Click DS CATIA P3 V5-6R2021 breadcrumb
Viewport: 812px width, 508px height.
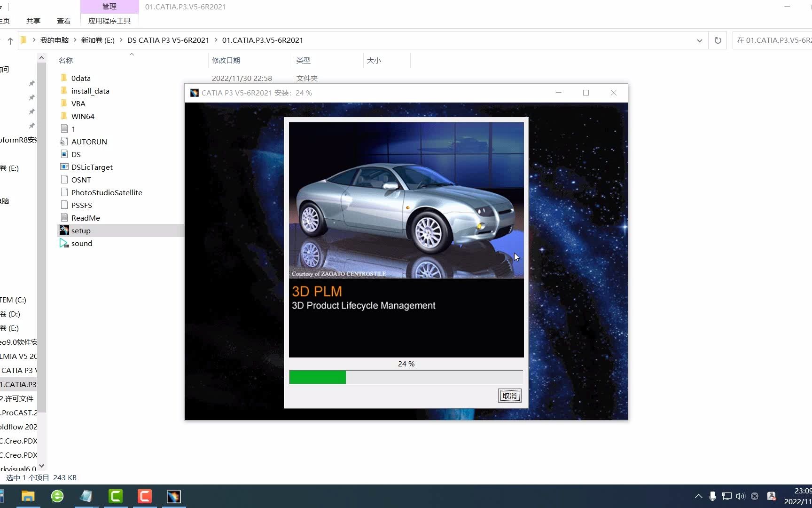(168, 40)
